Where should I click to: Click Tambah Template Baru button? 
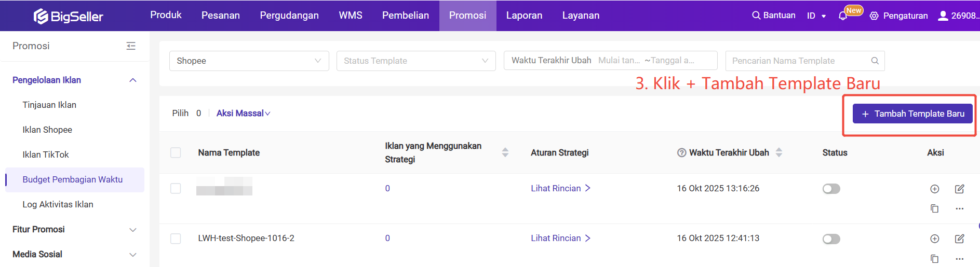[912, 114]
